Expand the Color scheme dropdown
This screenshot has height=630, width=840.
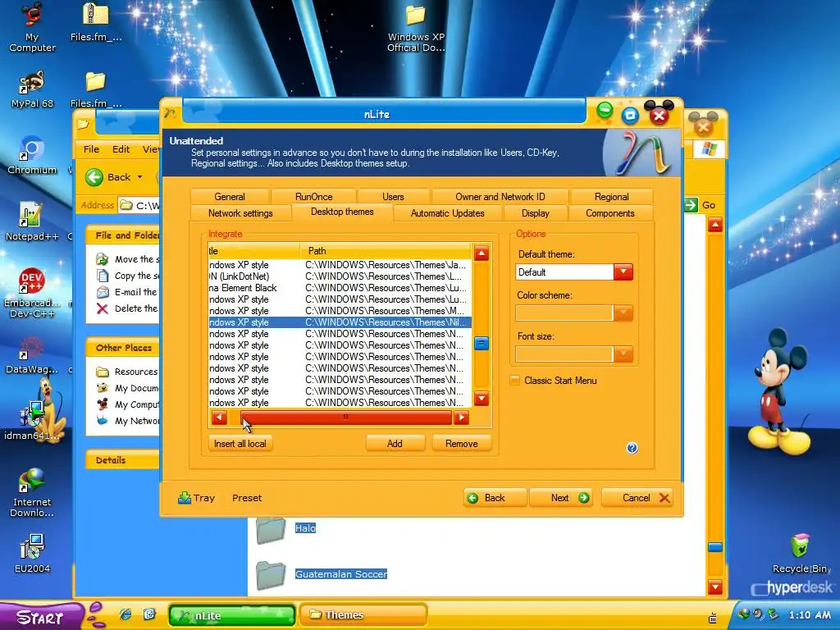(x=623, y=313)
